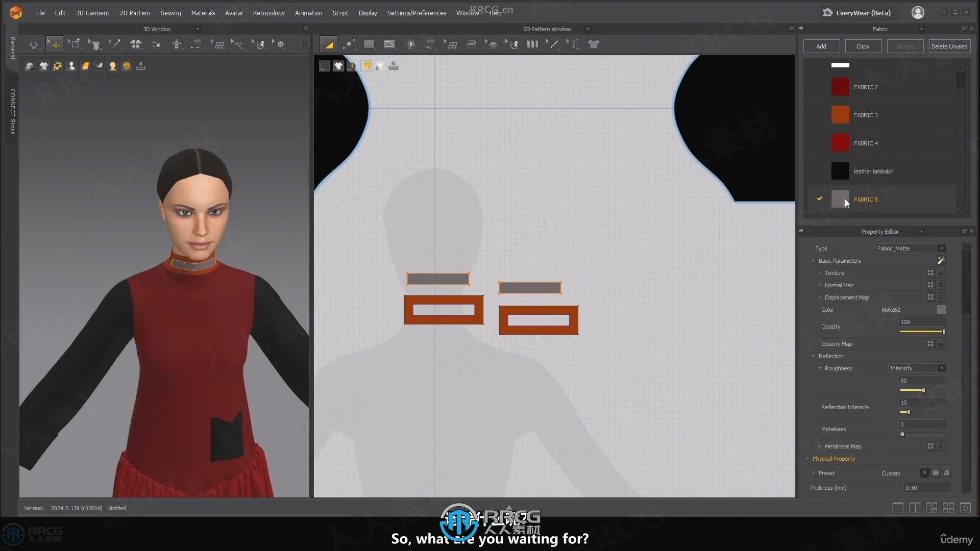Open preset folder icon in Preset row

click(936, 473)
